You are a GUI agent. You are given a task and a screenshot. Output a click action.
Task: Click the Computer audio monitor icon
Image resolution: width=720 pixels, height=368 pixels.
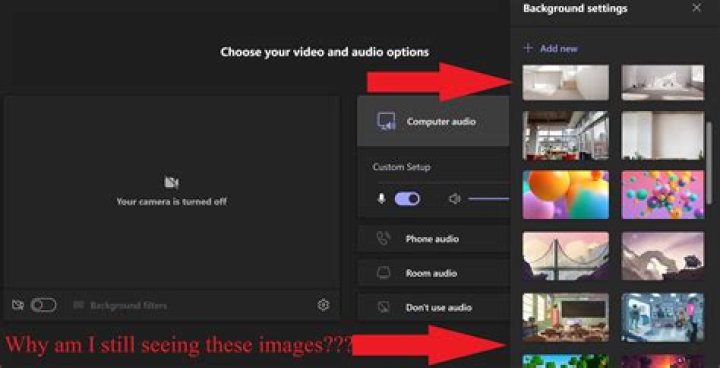click(x=387, y=121)
